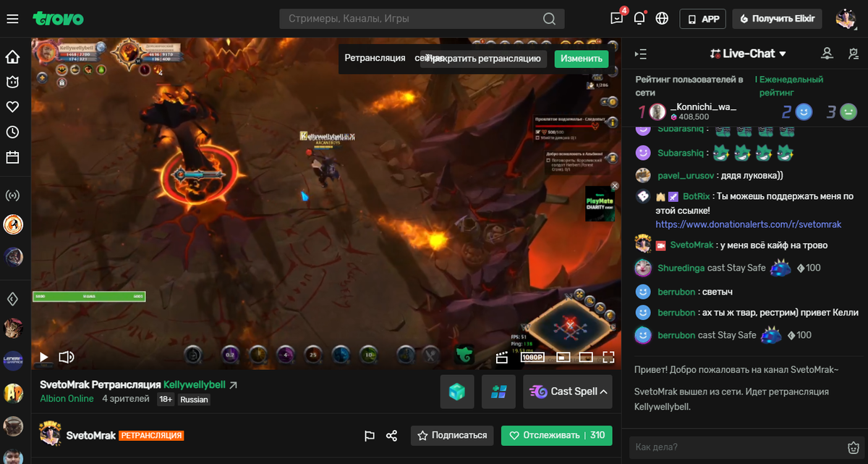Share the stream
Viewport: 868px width, 464px height.
391,436
